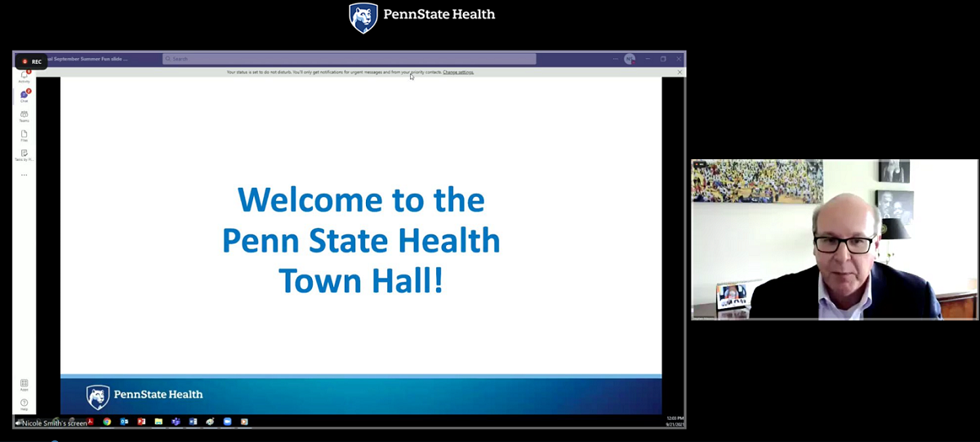Open Zoom from the taskbar
This screenshot has width=980, height=442.
(x=227, y=422)
